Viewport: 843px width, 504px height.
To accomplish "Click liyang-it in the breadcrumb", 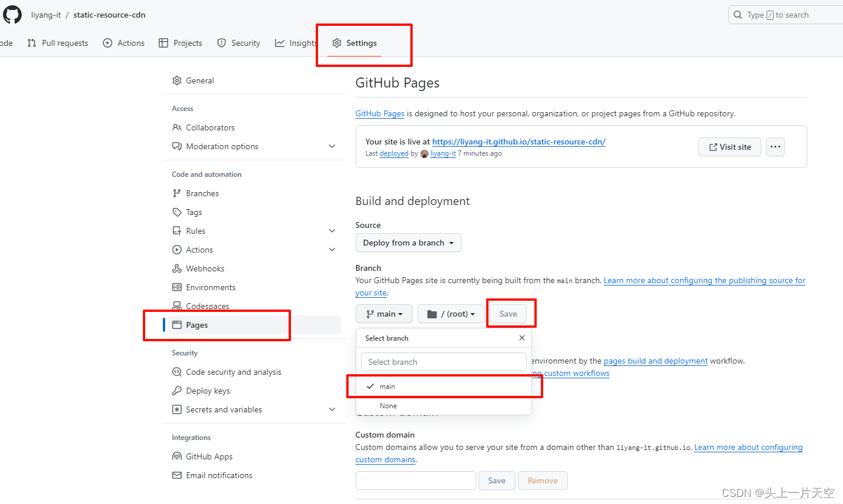I will click(x=46, y=15).
